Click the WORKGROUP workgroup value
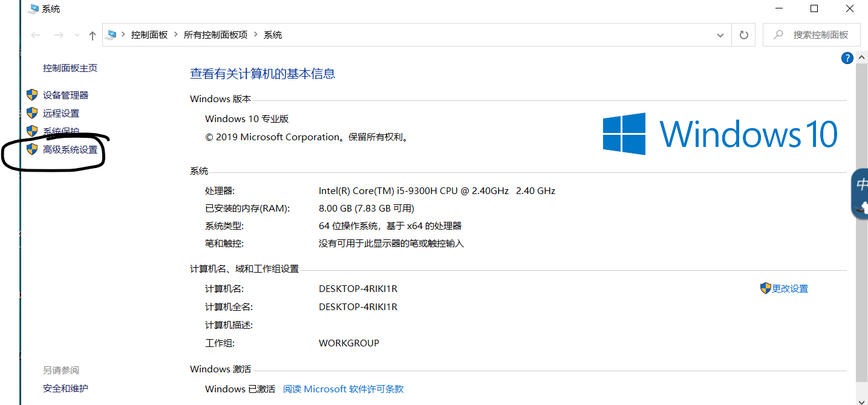 coord(349,343)
